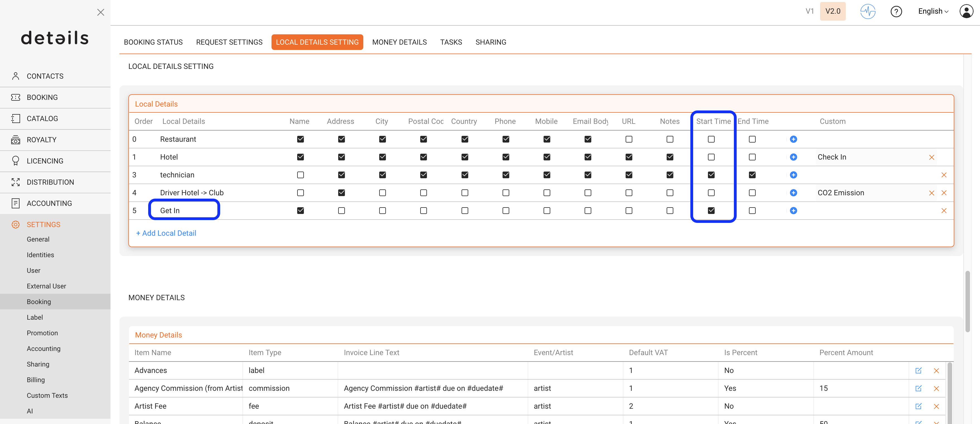The width and height of the screenshot is (980, 424).
Task: Click the blue plus icon in Hotel row
Action: coord(793,157)
